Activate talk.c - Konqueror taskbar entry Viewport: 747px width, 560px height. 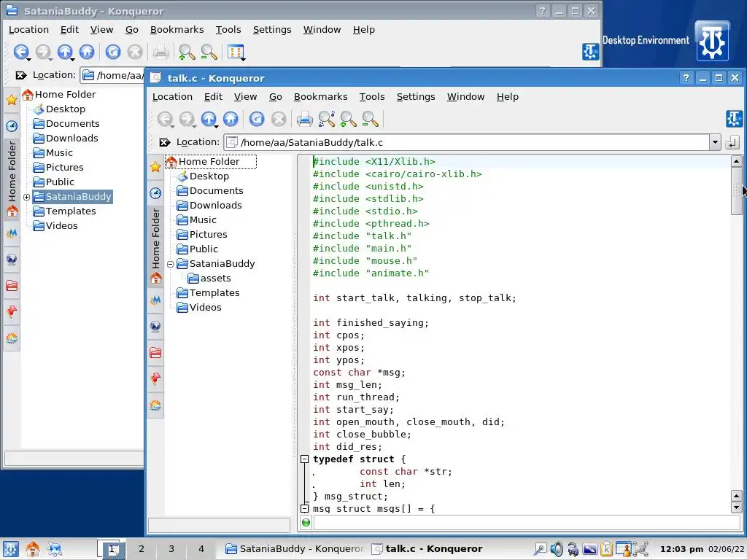[427, 549]
